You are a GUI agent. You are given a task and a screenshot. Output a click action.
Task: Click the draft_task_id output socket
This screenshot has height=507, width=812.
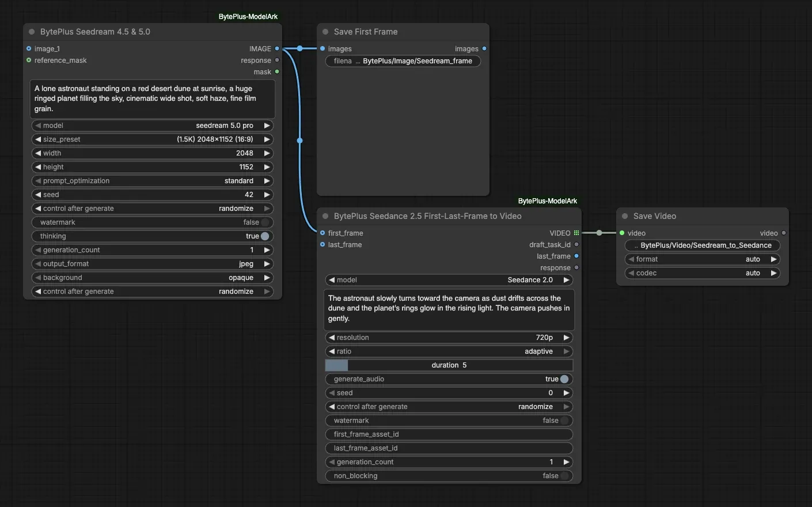[x=576, y=245]
